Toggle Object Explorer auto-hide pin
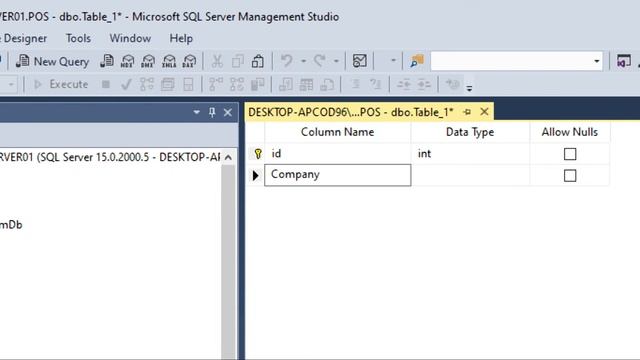Viewport: 640px width, 360px height. [212, 112]
